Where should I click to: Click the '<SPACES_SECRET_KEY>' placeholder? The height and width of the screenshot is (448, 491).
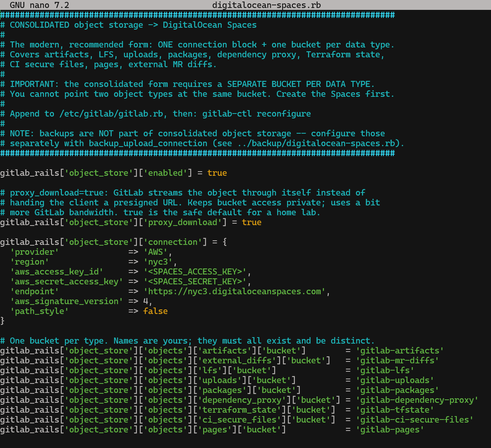click(x=195, y=282)
